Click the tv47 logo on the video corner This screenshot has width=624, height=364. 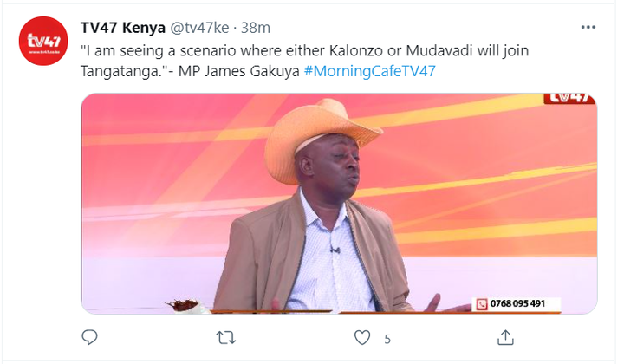569,98
